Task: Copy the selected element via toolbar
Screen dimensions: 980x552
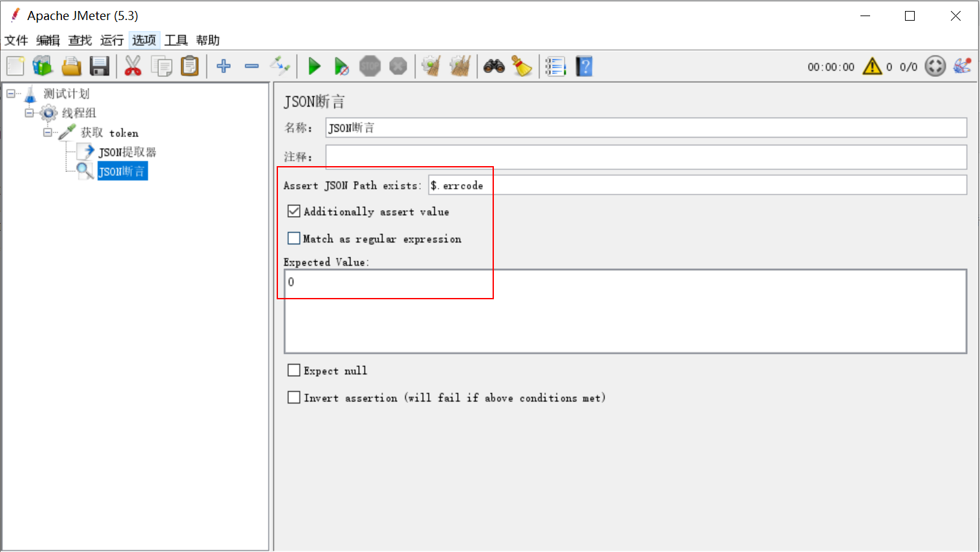Action: (x=162, y=66)
